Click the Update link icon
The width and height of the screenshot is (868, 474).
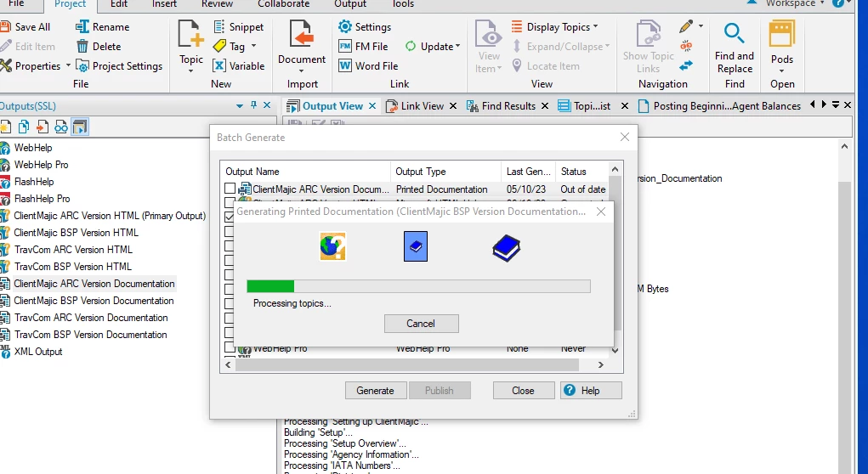(x=411, y=47)
